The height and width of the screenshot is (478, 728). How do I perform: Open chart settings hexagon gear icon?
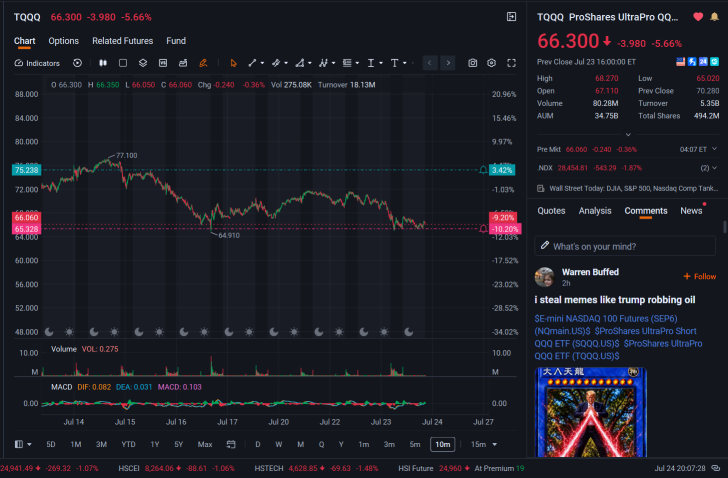[x=491, y=63]
